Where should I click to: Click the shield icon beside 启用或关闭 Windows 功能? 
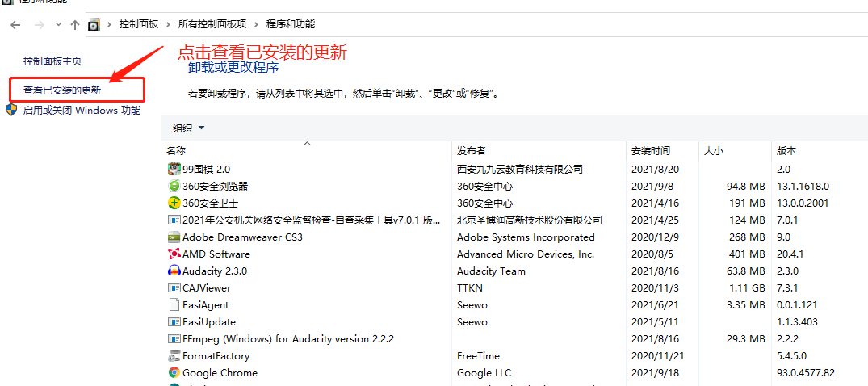pos(11,109)
